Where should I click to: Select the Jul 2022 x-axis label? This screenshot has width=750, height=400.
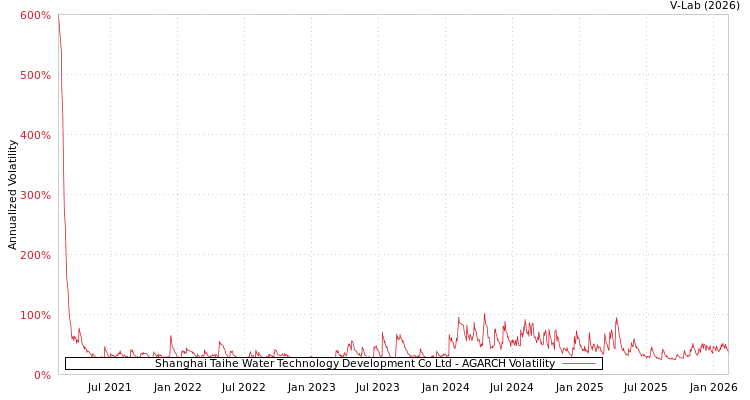pyautogui.click(x=243, y=388)
